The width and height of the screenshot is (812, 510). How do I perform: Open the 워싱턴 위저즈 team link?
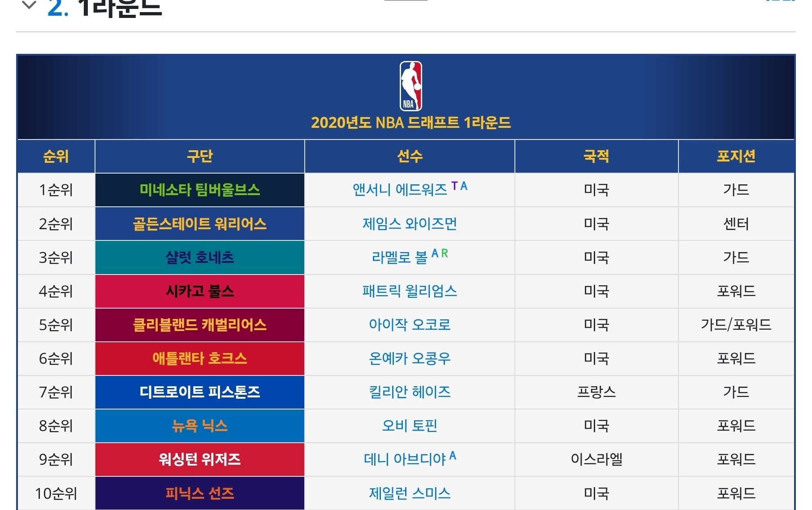click(200, 459)
